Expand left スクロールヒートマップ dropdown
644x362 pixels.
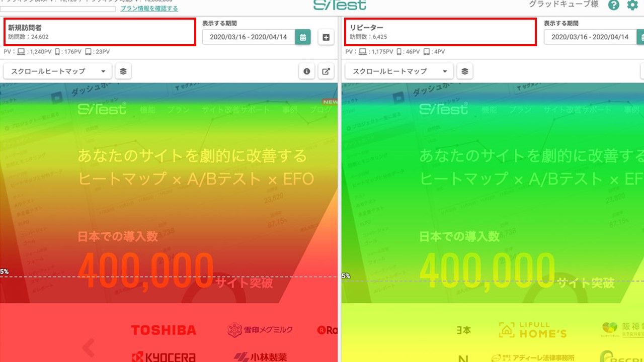pyautogui.click(x=57, y=71)
